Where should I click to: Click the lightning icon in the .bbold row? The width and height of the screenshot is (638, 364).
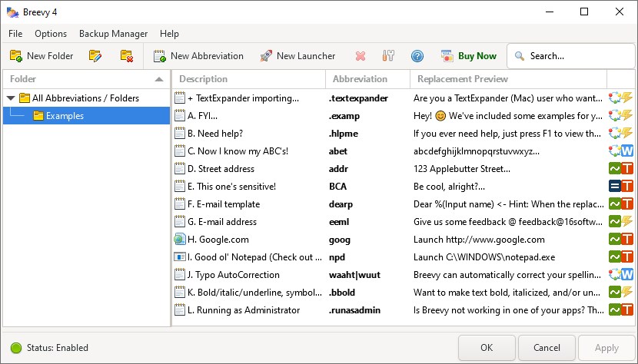pyautogui.click(x=627, y=293)
